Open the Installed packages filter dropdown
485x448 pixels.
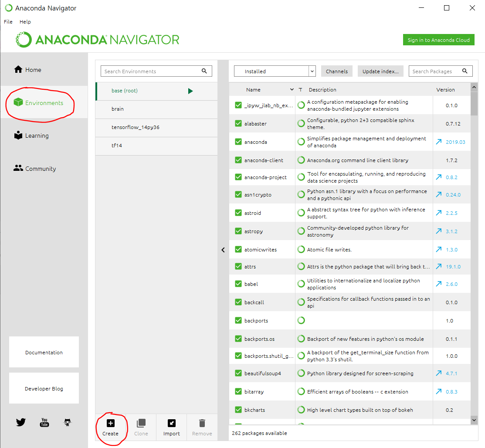(275, 71)
